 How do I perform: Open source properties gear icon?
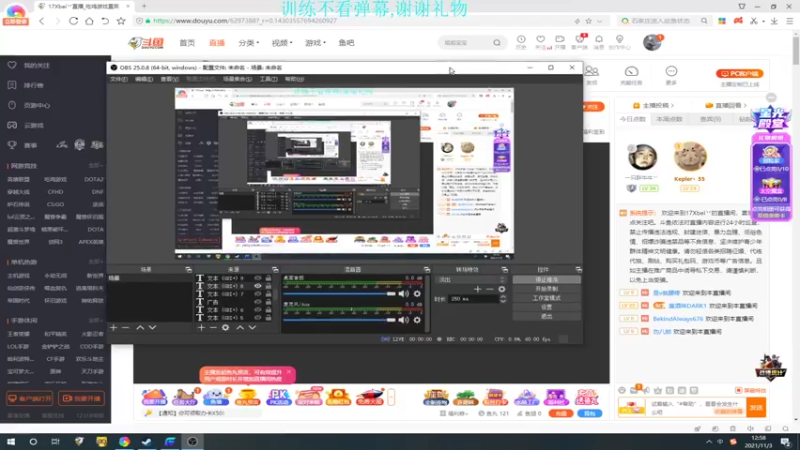(x=226, y=328)
